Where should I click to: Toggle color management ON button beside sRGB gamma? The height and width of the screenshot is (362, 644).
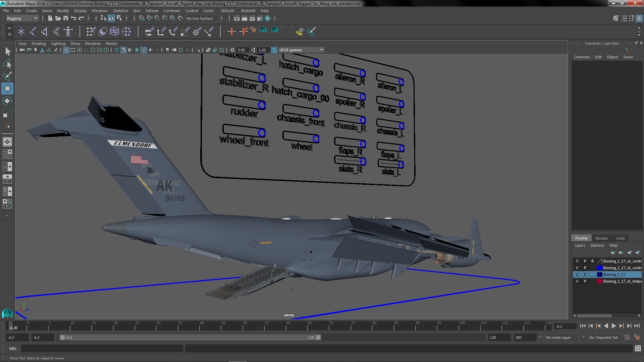pyautogui.click(x=274, y=50)
